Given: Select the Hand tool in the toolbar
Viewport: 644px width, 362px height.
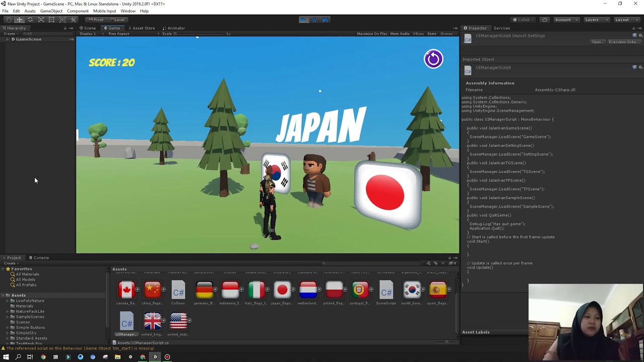Looking at the screenshot, I should click(x=9, y=20).
